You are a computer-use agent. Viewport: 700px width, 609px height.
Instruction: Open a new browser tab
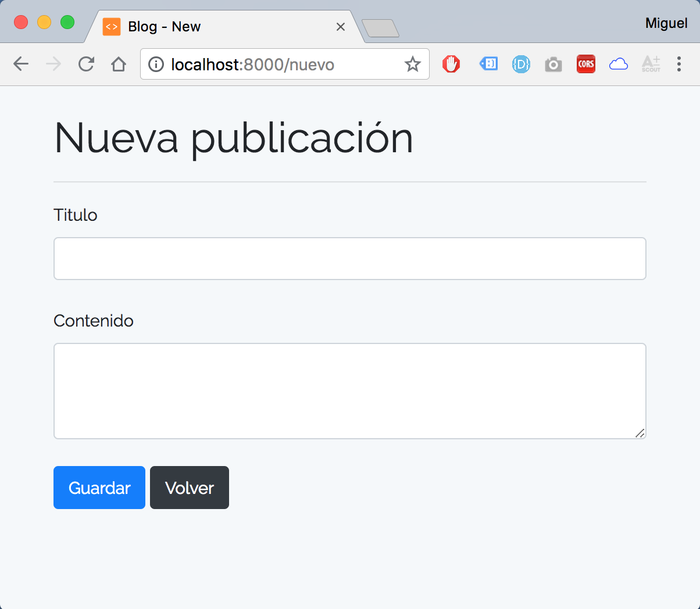(380, 28)
